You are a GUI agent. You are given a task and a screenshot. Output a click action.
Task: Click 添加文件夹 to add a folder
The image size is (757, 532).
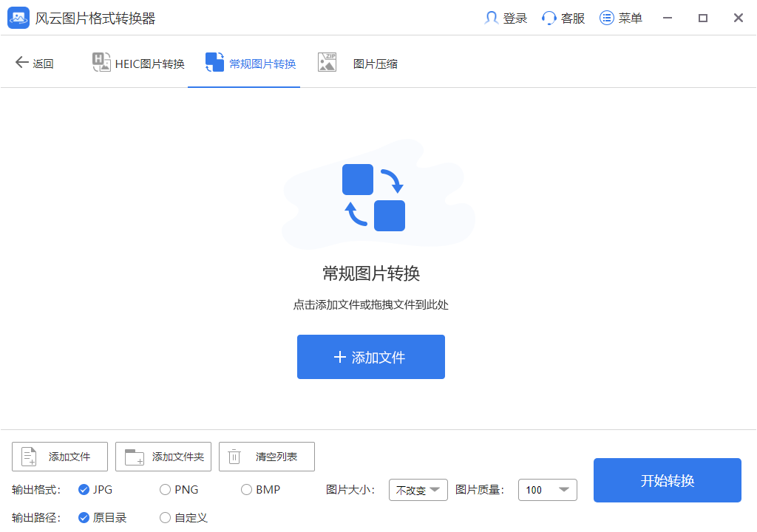[163, 456]
